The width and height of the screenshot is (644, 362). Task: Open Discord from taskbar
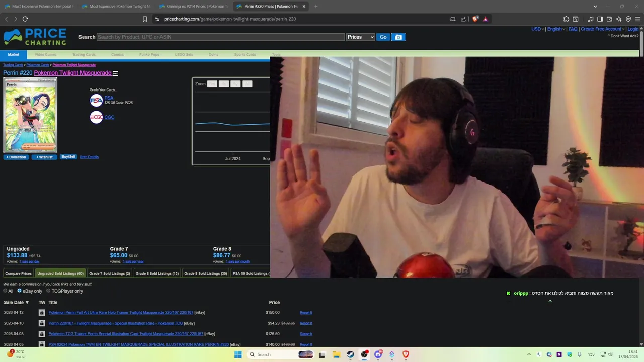378,354
